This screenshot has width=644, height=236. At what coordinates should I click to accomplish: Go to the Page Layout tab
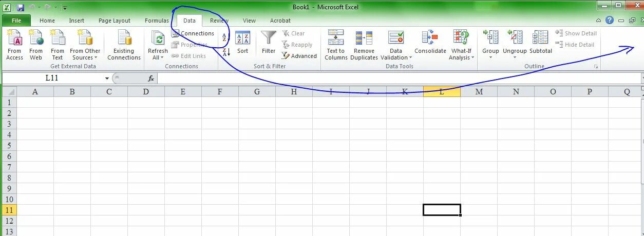(x=115, y=21)
